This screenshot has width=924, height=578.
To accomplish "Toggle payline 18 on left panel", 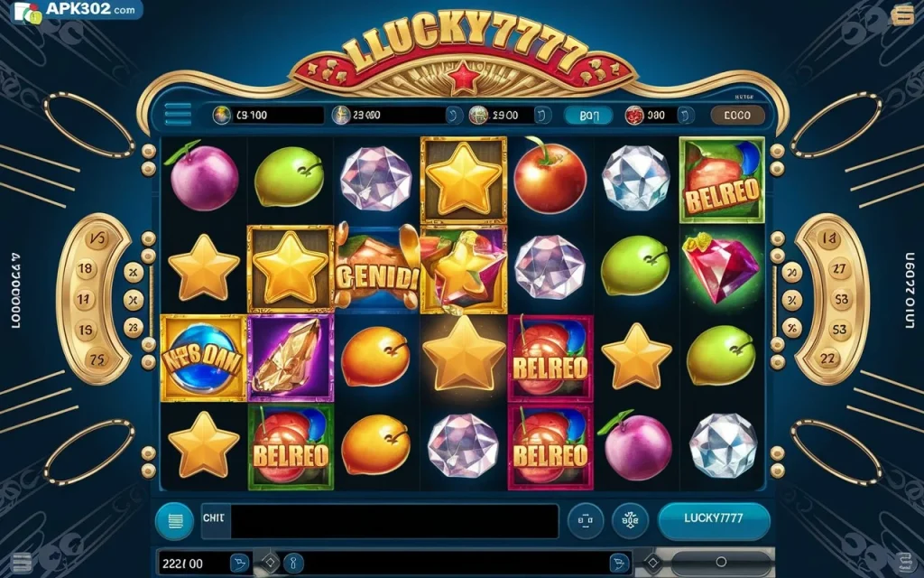I will 86,269.
